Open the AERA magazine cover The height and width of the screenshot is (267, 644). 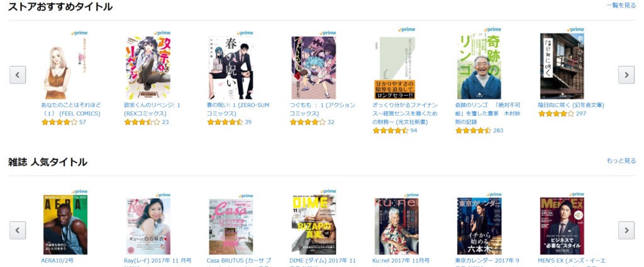(65, 225)
